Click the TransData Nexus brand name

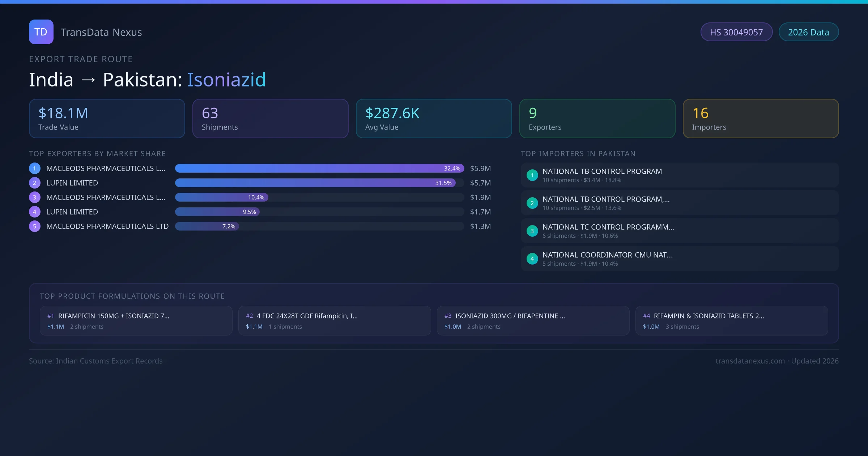pyautogui.click(x=101, y=32)
